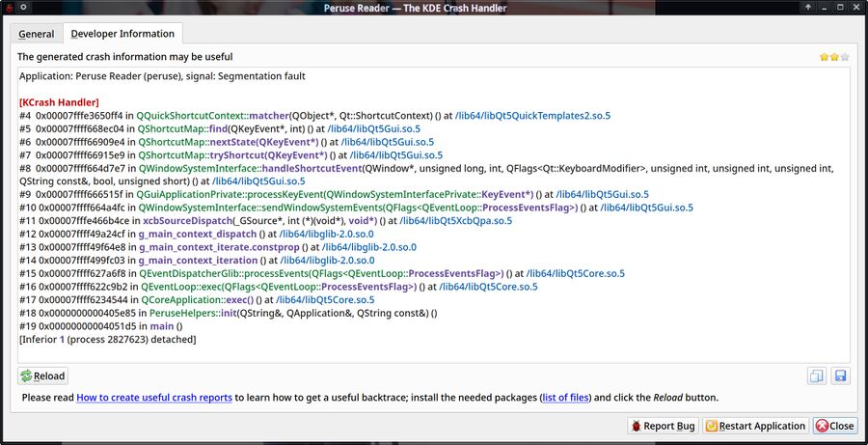Screen dimensions: 868x445
Task: Click frame #4 QQuickShortcutContext::matcher line
Action: 315,116
